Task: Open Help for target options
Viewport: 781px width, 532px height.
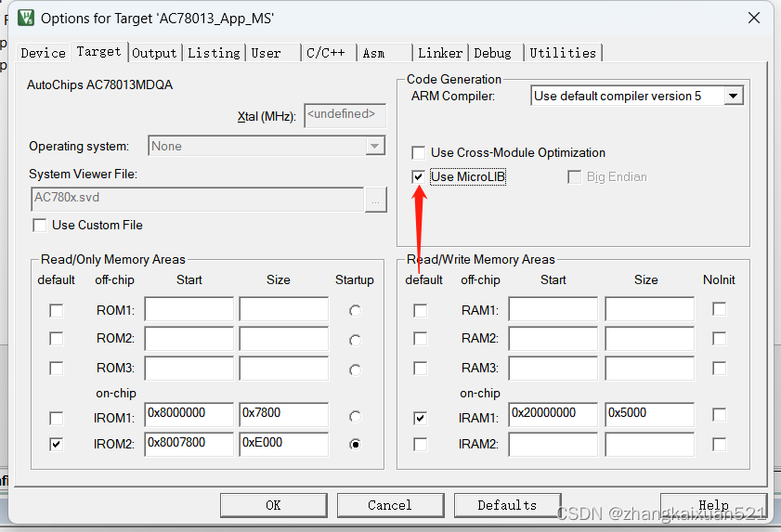Action: coord(713,505)
